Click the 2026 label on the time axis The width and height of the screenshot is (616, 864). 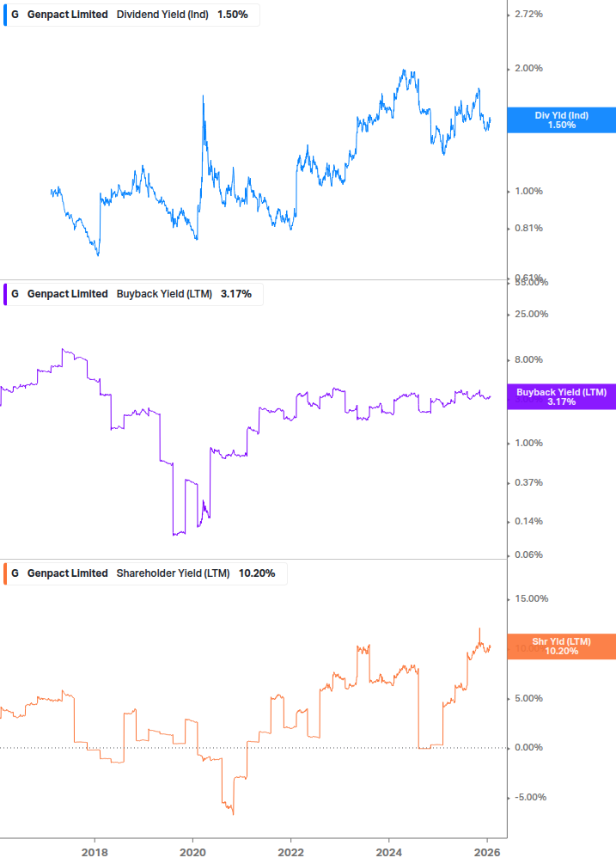(487, 853)
